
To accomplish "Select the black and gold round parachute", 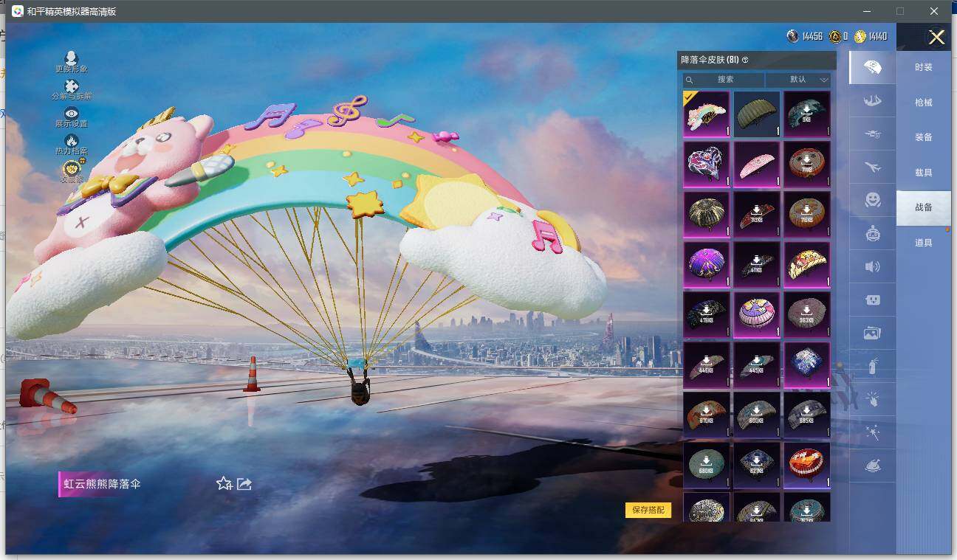I will [x=707, y=214].
